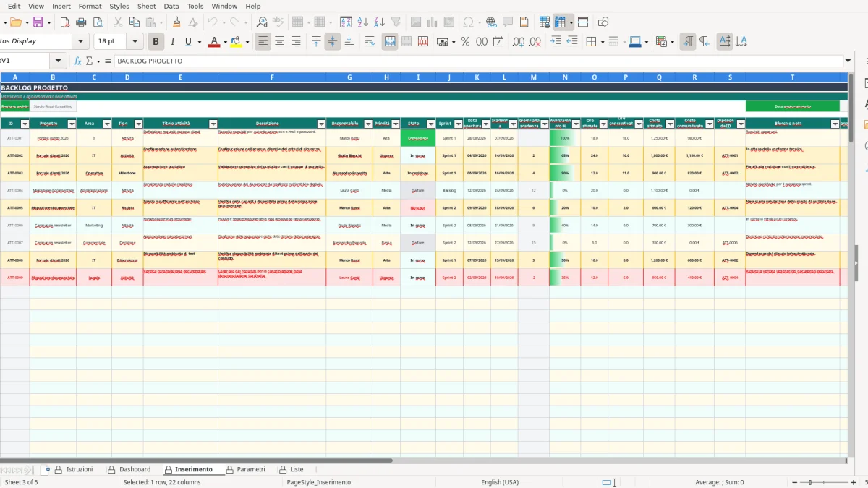Select column header T
This screenshot has width=868, height=488.
792,77
